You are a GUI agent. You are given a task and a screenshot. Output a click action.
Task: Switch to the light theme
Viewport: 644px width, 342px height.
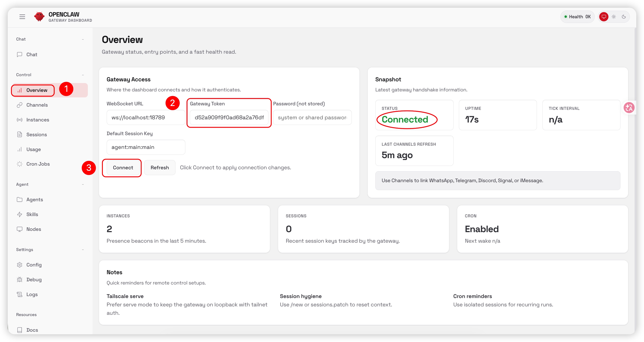pyautogui.click(x=614, y=17)
